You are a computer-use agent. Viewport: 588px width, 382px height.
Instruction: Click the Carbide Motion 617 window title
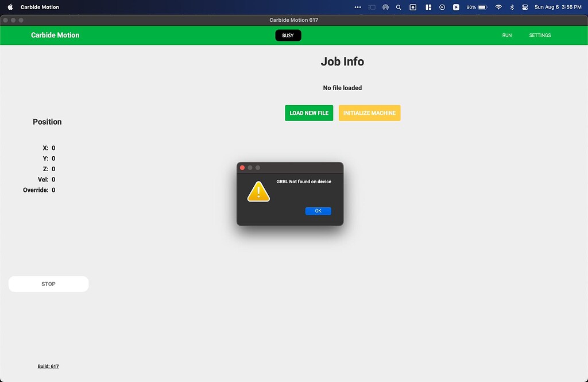(293, 20)
